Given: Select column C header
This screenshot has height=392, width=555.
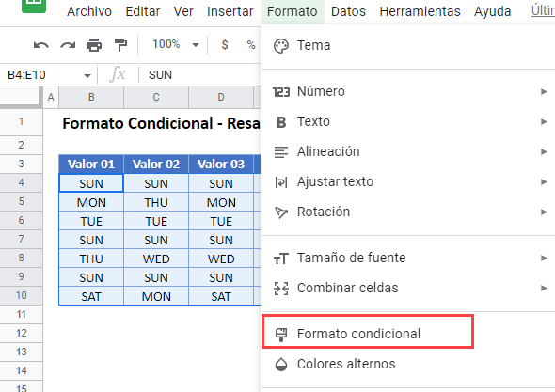Looking at the screenshot, I should (x=156, y=97).
